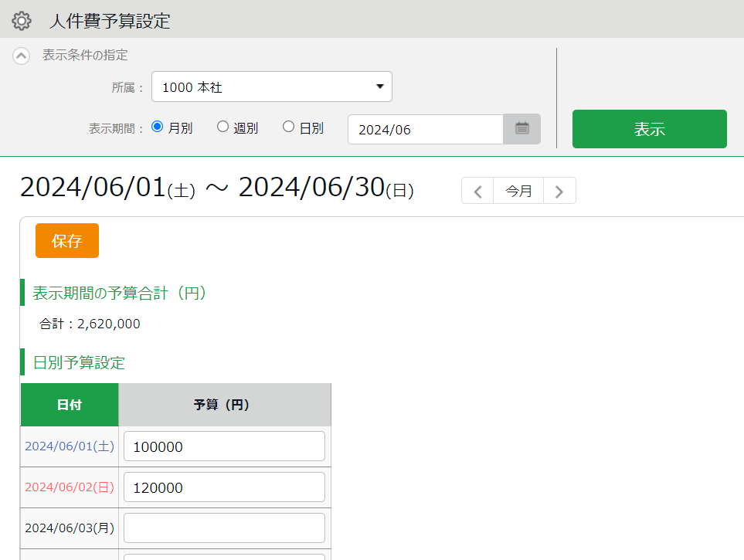744x560 pixels.
Task: Click the 今月 button
Action: click(518, 191)
